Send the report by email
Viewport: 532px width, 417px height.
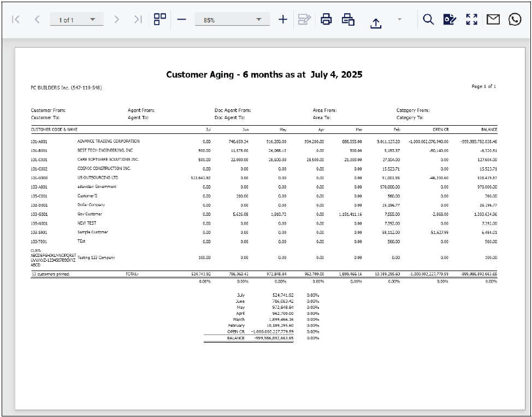(493, 19)
